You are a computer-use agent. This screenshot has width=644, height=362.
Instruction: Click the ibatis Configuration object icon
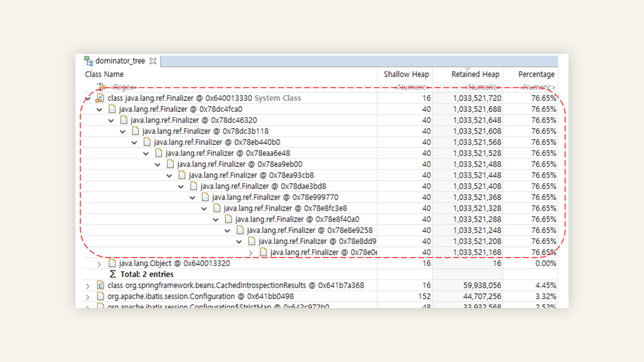click(100, 296)
